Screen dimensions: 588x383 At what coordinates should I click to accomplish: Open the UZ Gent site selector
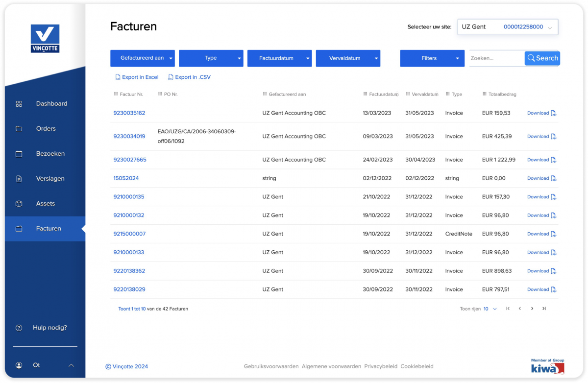pos(508,26)
